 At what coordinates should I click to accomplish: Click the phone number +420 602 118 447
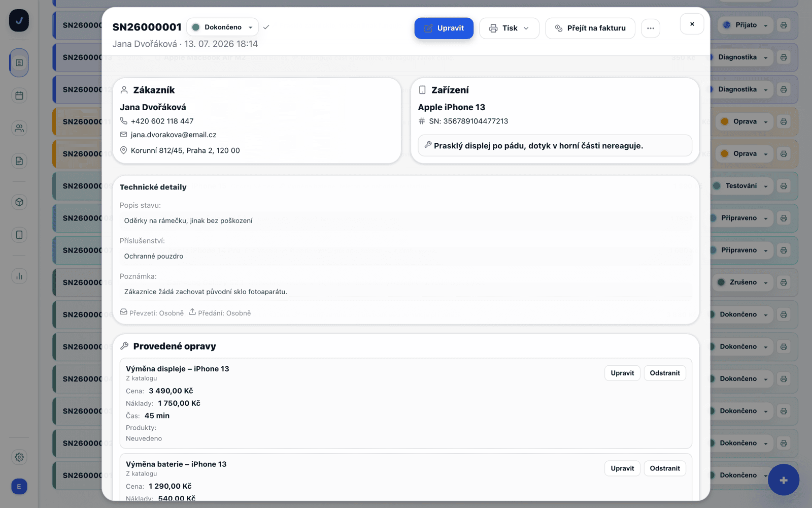(162, 121)
